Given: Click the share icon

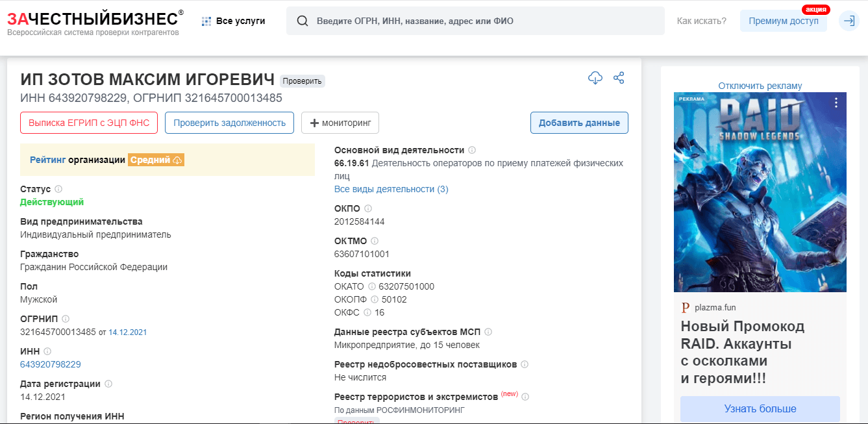Looking at the screenshot, I should 619,78.
